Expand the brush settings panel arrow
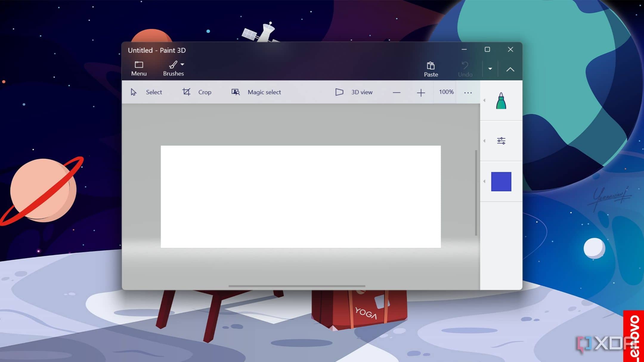The height and width of the screenshot is (362, 644). (484, 141)
